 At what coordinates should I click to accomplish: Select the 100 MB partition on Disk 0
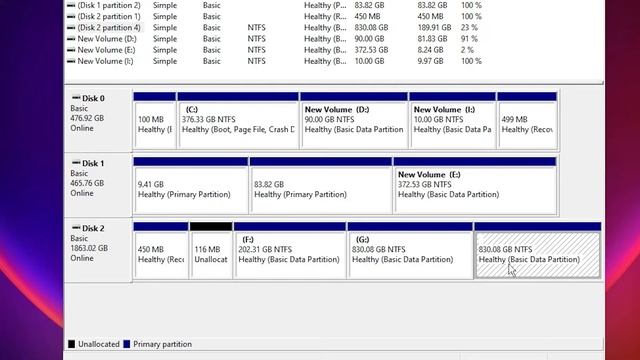point(155,121)
